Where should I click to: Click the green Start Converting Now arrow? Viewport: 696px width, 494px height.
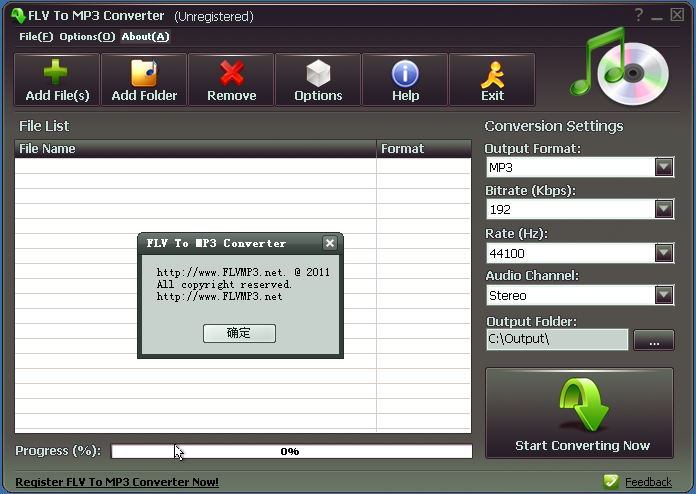pos(583,404)
